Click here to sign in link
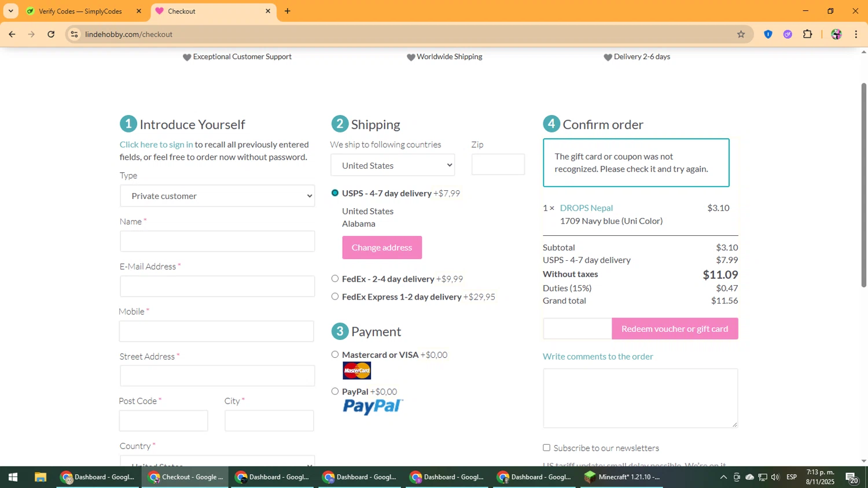This screenshot has width=868, height=488. (x=156, y=145)
